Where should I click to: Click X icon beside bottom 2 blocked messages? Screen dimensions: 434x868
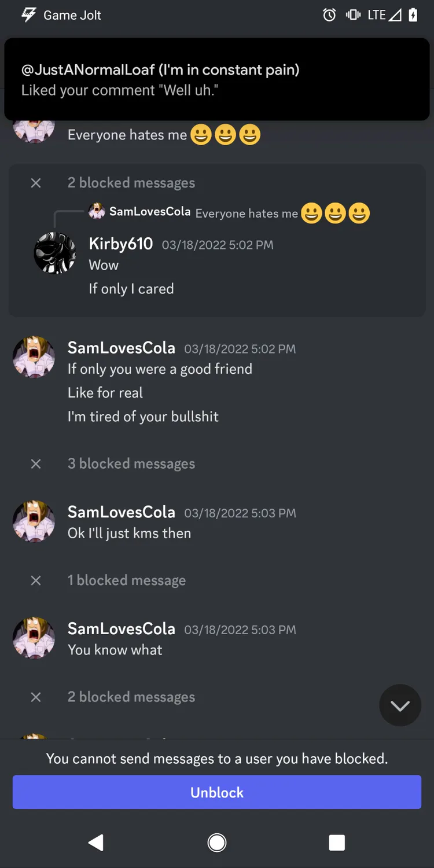pyautogui.click(x=36, y=697)
